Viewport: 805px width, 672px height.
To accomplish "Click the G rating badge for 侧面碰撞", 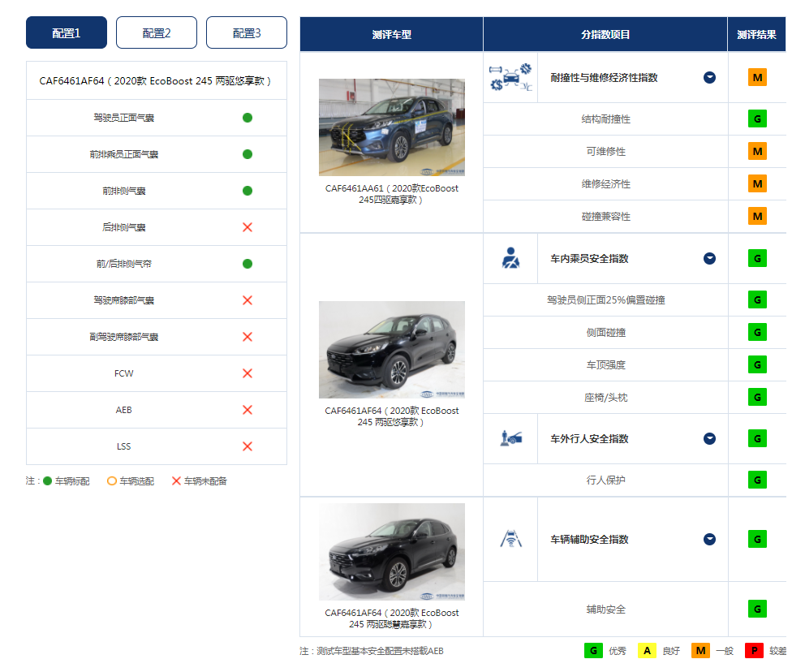I will point(757,332).
